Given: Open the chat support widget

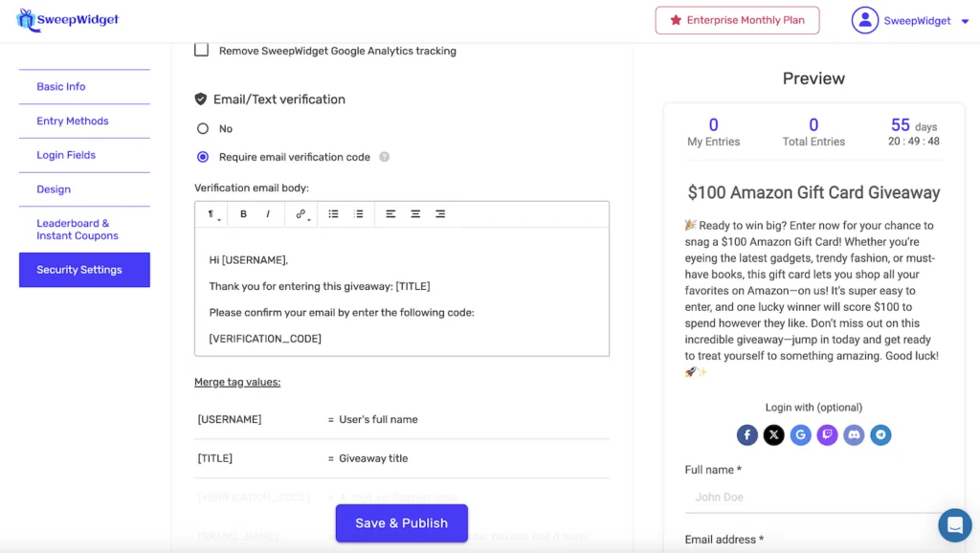Looking at the screenshot, I should pos(954,524).
